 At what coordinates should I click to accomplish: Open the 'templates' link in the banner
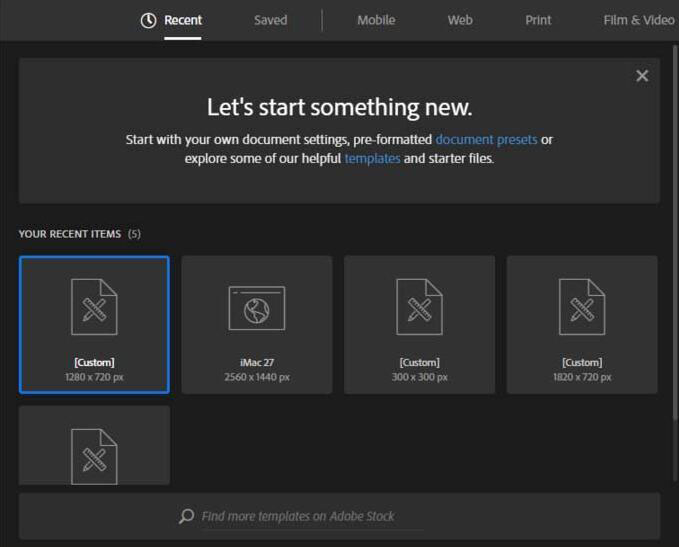[372, 159]
